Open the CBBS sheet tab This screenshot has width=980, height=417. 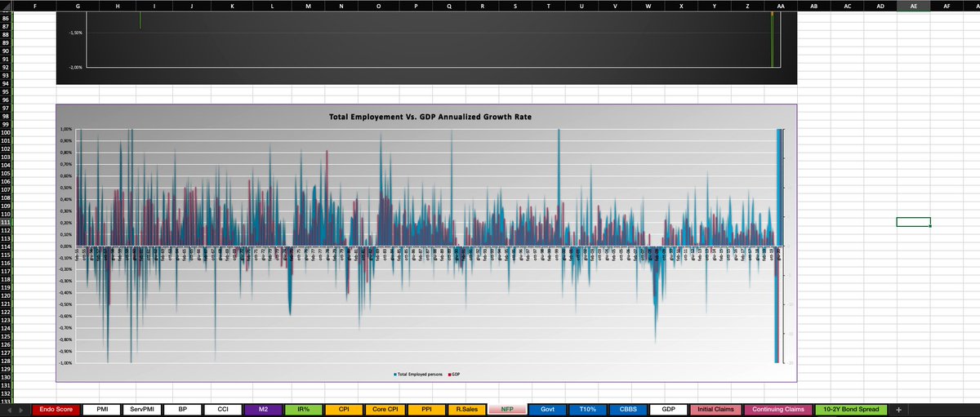coord(628,409)
